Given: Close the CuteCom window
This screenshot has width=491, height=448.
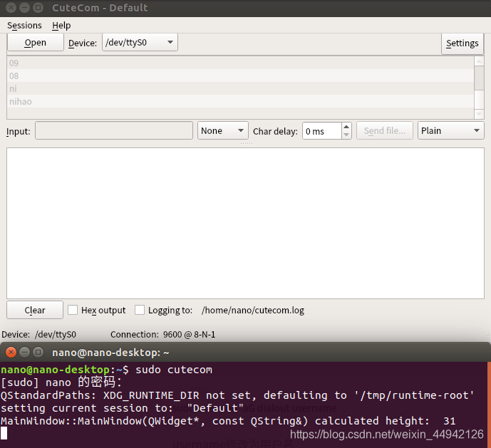Looking at the screenshot, I should point(11,7).
